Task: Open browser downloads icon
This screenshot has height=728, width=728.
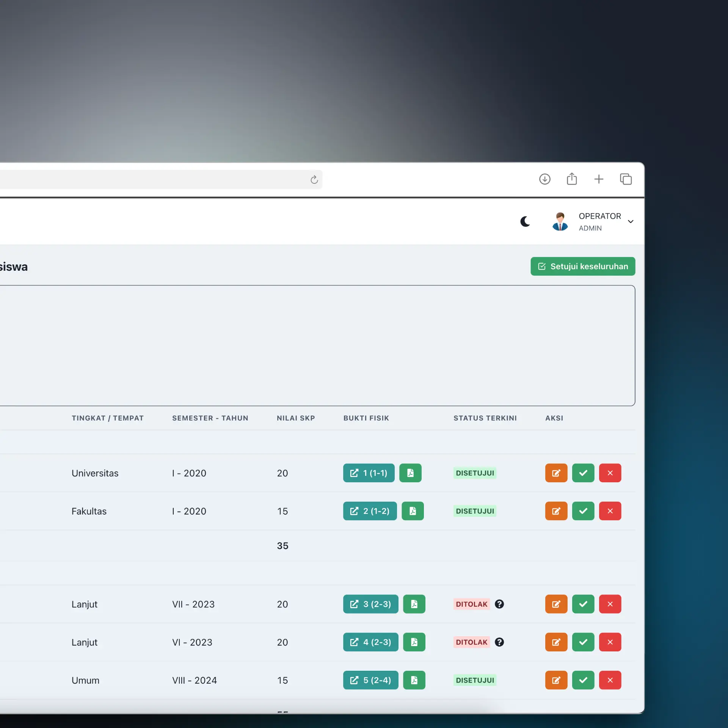Action: 544,179
